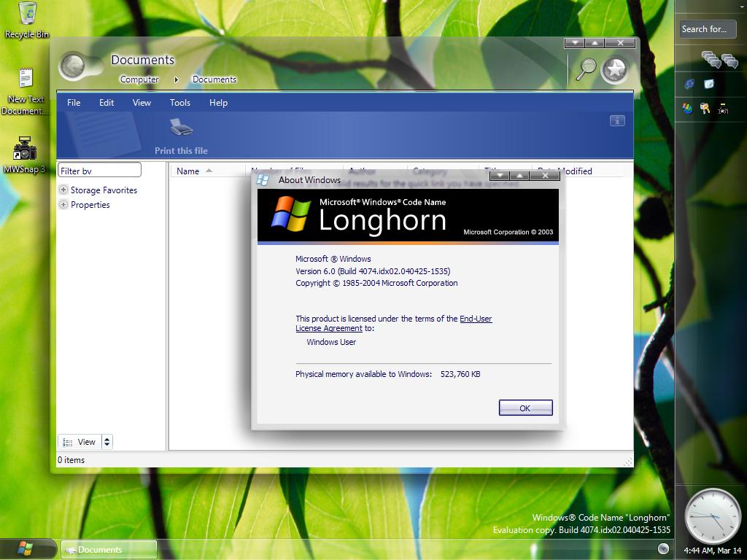Open the Tools menu
The height and width of the screenshot is (560, 747).
[x=179, y=103]
